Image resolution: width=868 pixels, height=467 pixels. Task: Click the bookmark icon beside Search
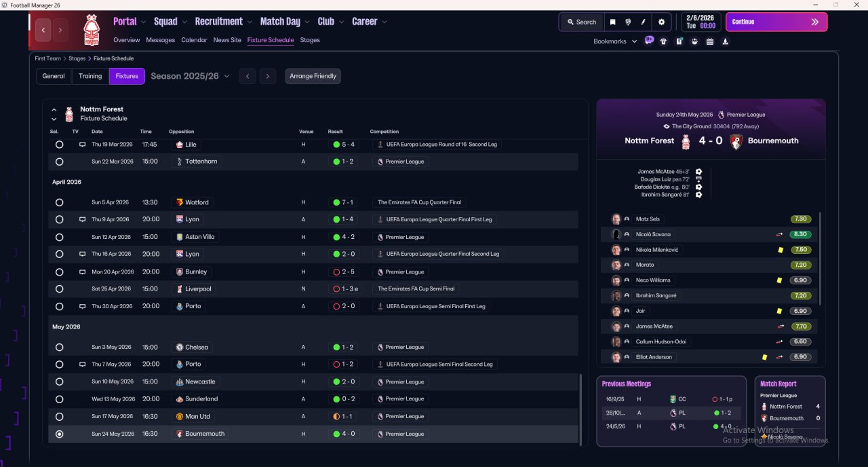[x=612, y=22]
